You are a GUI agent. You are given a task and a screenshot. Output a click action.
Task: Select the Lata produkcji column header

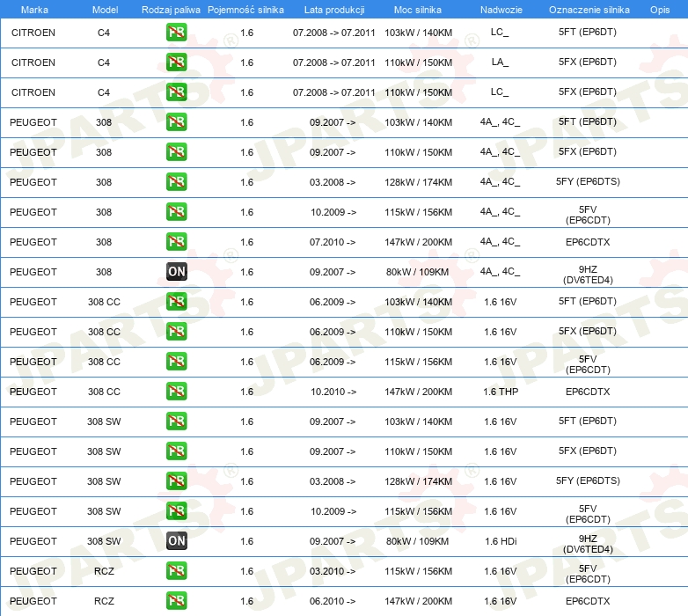point(333,9)
